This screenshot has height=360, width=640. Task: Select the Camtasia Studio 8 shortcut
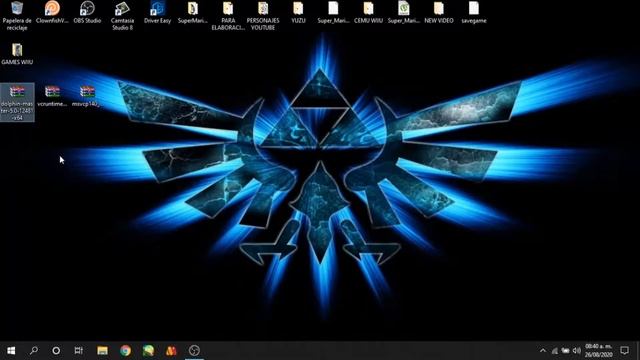[x=122, y=16]
